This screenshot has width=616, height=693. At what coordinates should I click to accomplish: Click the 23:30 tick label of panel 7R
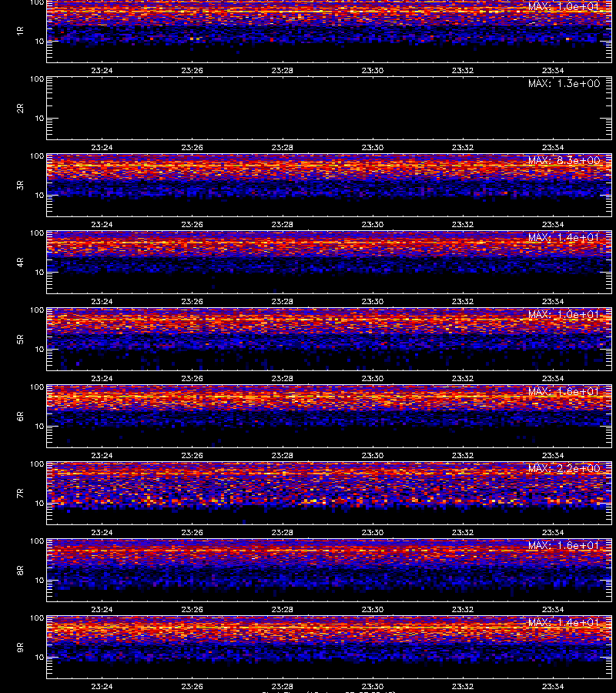(x=373, y=532)
